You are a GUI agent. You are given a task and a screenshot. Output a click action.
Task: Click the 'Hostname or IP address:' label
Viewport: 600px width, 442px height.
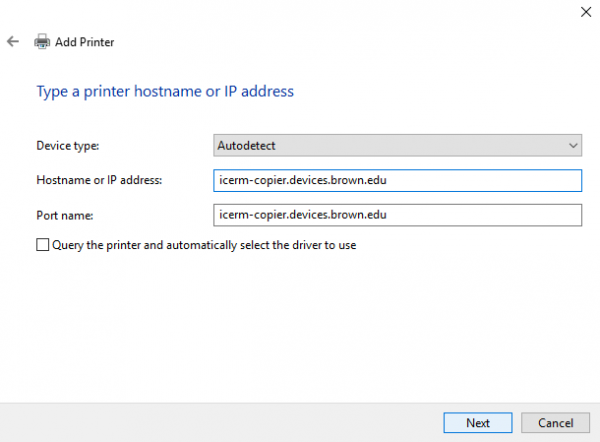(x=99, y=180)
